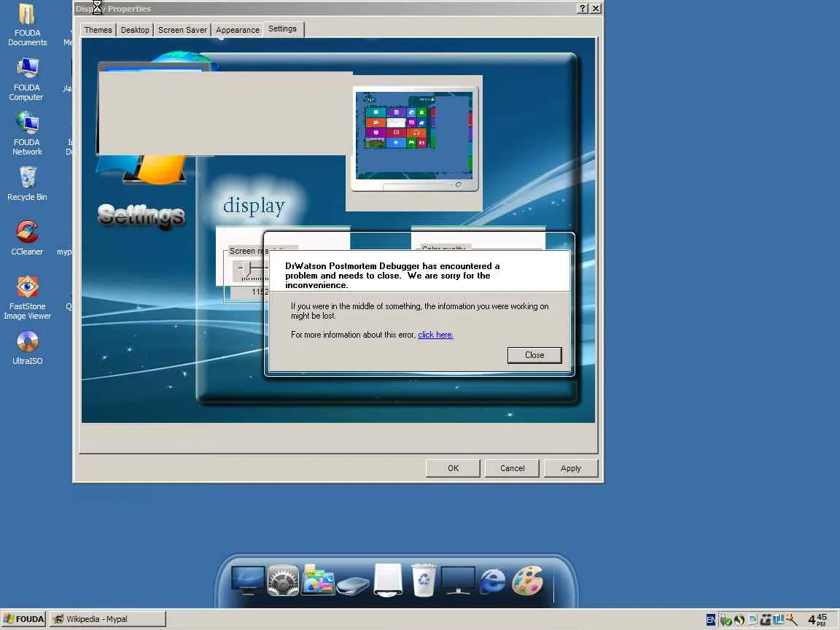840x630 pixels.
Task: Click the green checkmark shield tray icon
Action: tap(726, 621)
